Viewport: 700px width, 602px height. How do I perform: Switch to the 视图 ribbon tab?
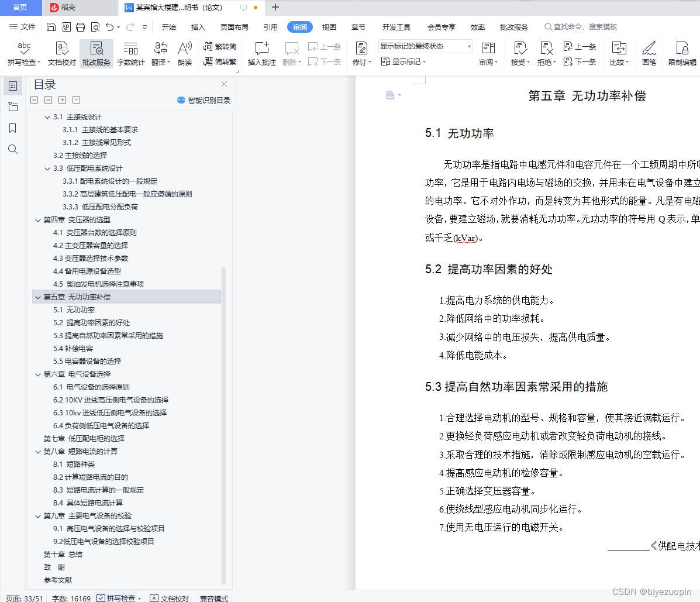point(329,27)
